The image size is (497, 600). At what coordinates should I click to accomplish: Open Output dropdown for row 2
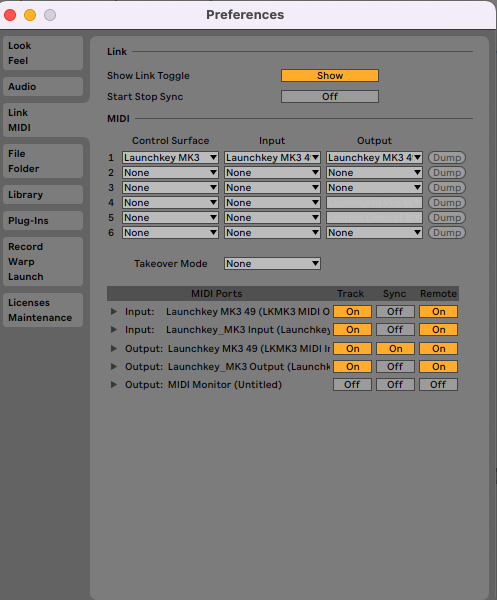point(374,173)
